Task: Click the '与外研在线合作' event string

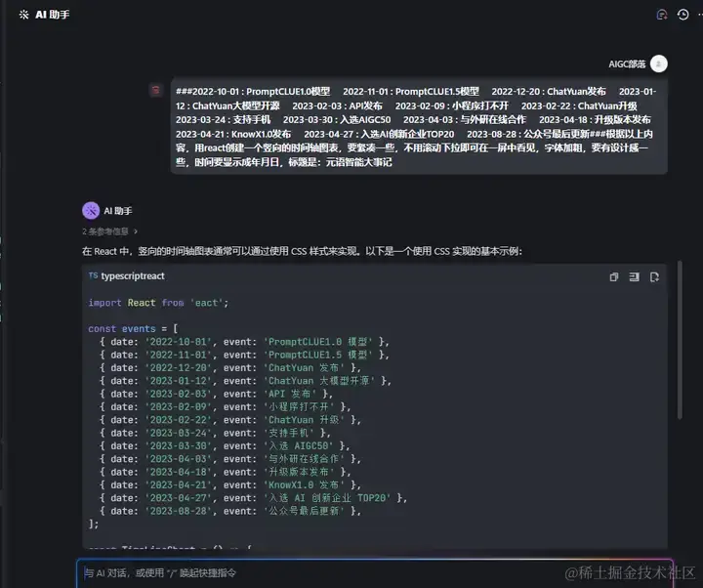Action: click(x=304, y=459)
